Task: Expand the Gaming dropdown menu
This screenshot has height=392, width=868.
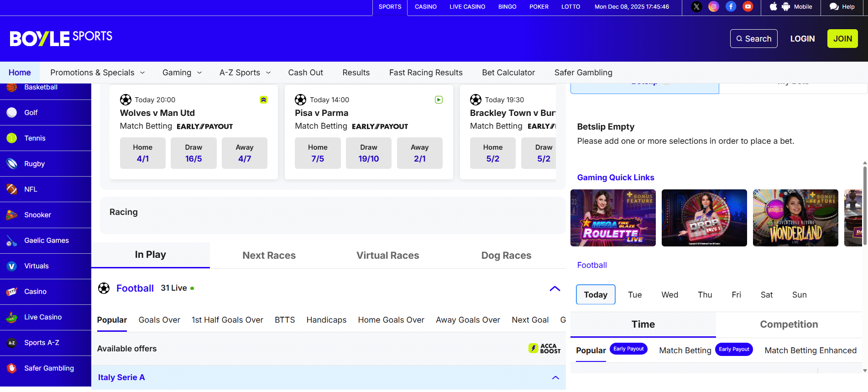Action: tap(182, 73)
